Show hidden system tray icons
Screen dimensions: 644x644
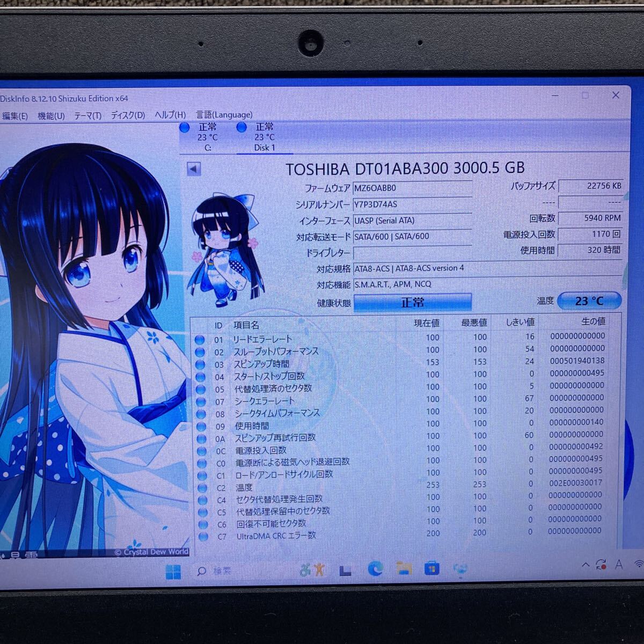pos(585,565)
